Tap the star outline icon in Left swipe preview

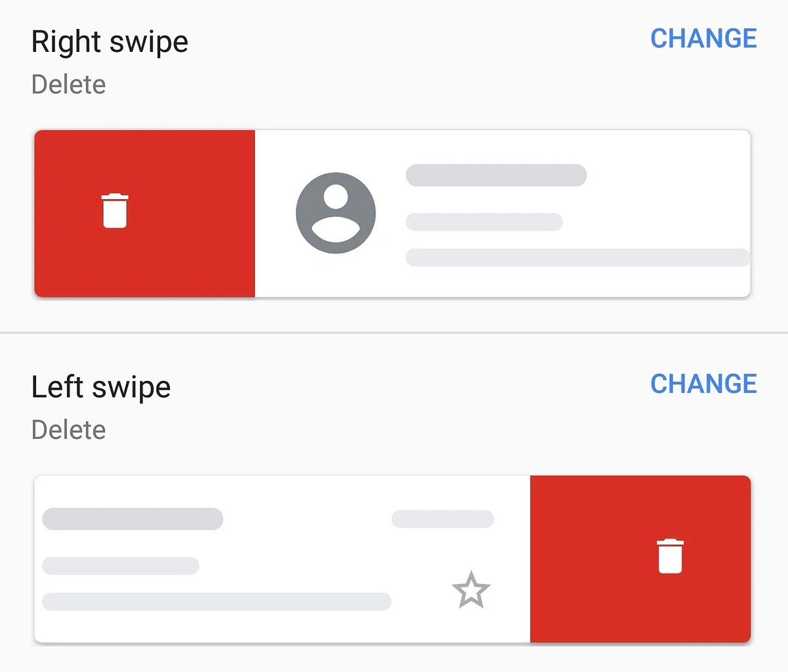[x=471, y=589]
